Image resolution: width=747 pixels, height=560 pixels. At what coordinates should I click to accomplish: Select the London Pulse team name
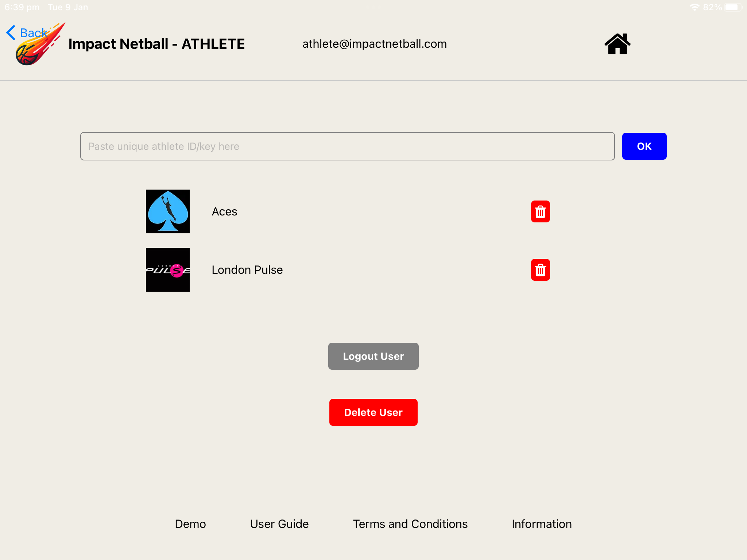247,270
